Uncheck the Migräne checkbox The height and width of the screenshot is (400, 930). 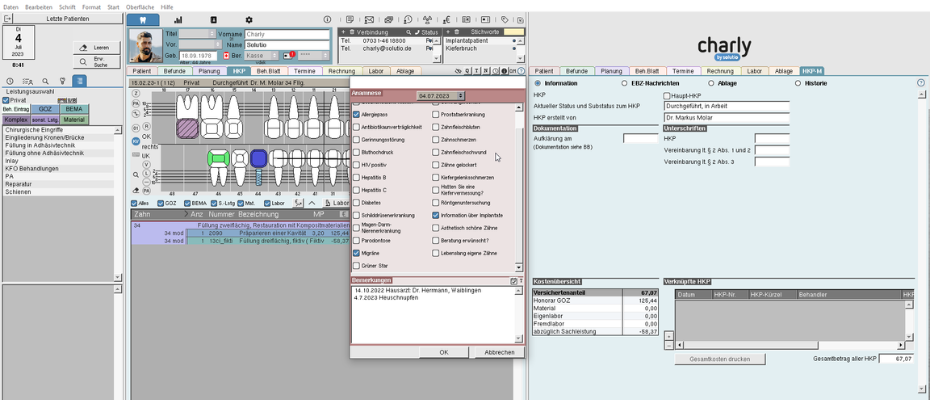[356, 253]
